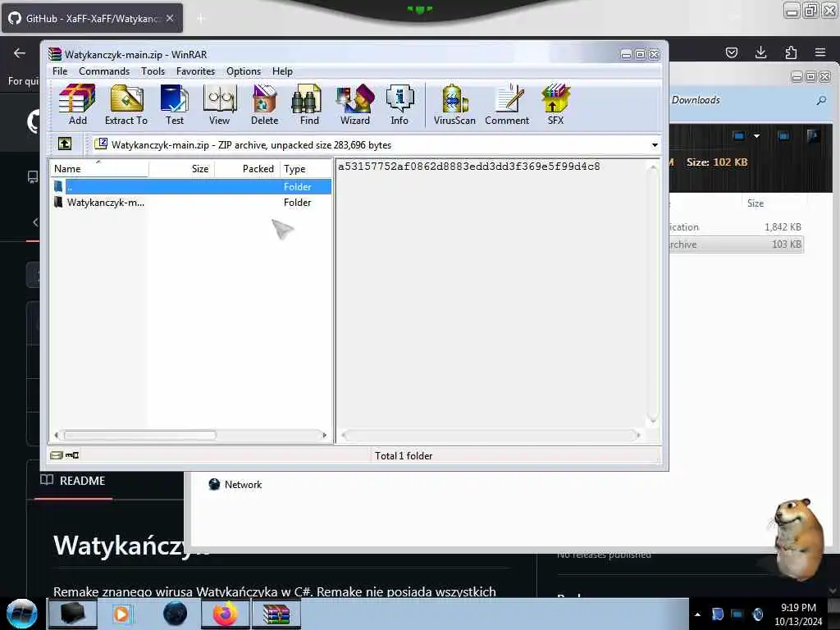Viewport: 840px width, 630px height.
Task: Open the Options menu
Action: pos(243,71)
